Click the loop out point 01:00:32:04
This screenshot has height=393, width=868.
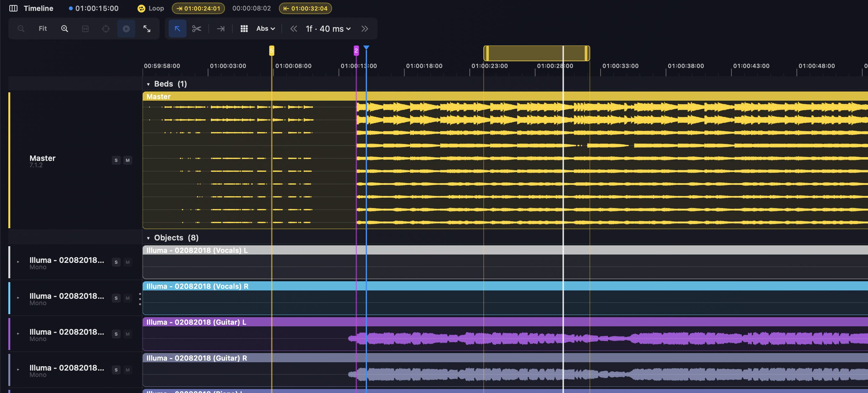305,8
